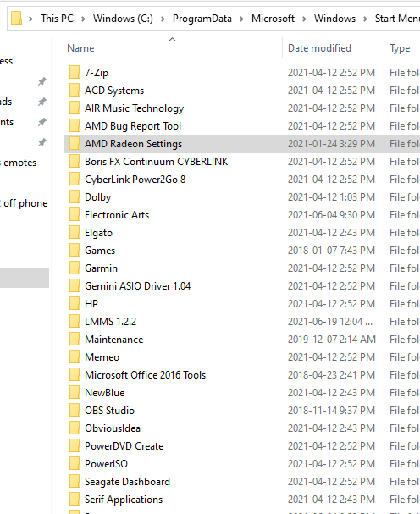Select the Dolby folder name

97,196
